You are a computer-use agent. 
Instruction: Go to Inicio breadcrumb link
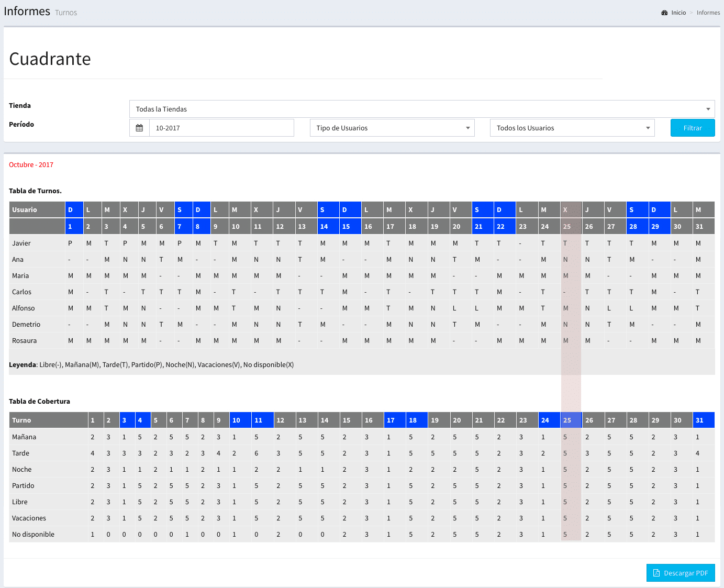pyautogui.click(x=678, y=13)
